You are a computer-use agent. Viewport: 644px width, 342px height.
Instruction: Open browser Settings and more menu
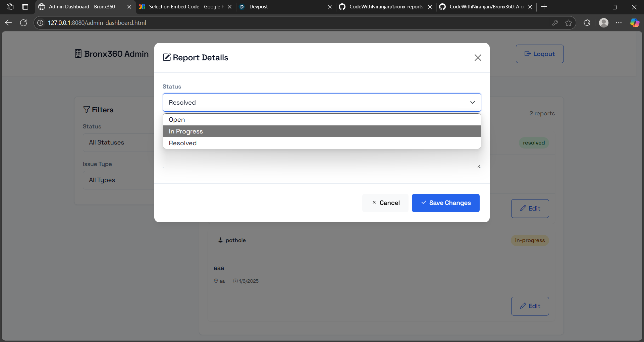point(619,23)
